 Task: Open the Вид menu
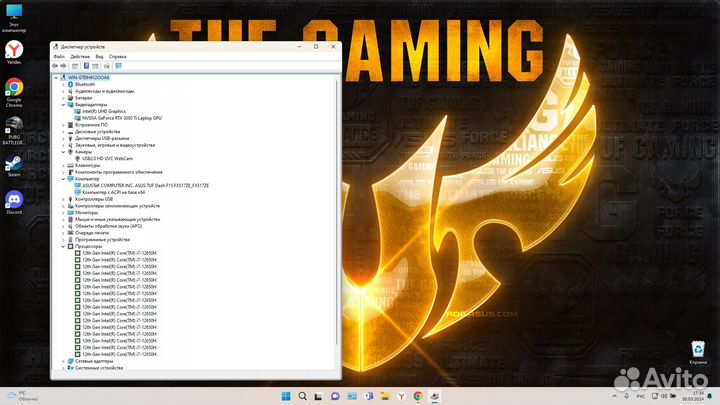(99, 56)
